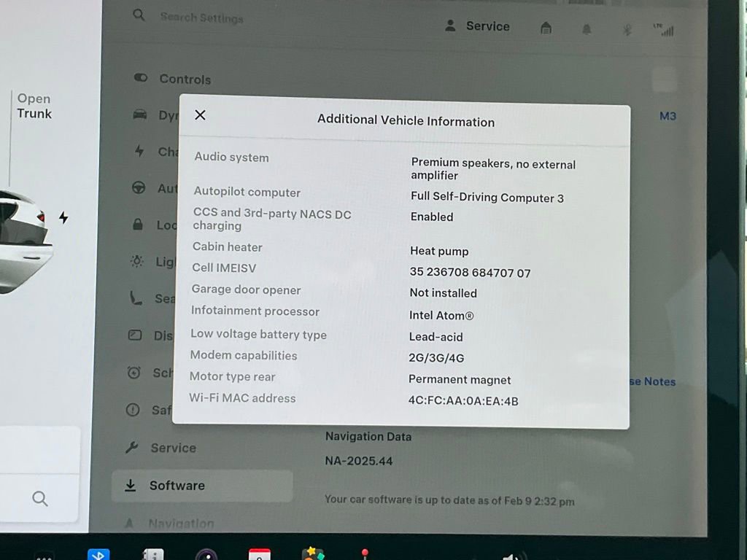Screen dimensions: 747x560
Task: Select the 2G/3G/4G modem value
Action: coord(436,357)
